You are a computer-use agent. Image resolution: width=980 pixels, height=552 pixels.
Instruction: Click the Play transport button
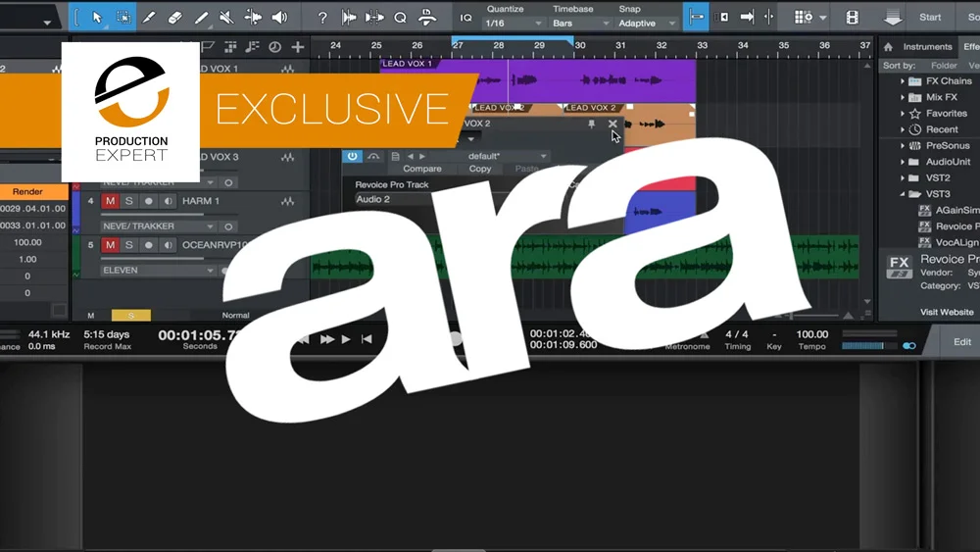tap(346, 339)
